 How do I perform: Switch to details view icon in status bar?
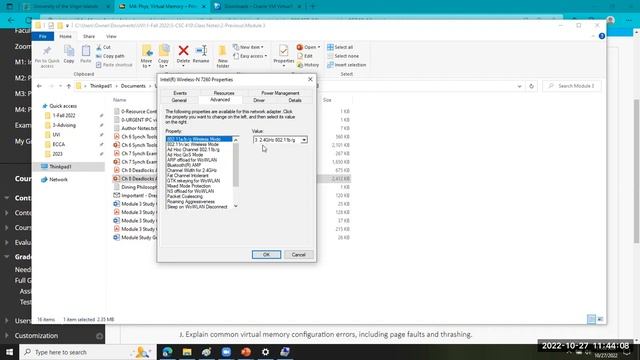591,319
